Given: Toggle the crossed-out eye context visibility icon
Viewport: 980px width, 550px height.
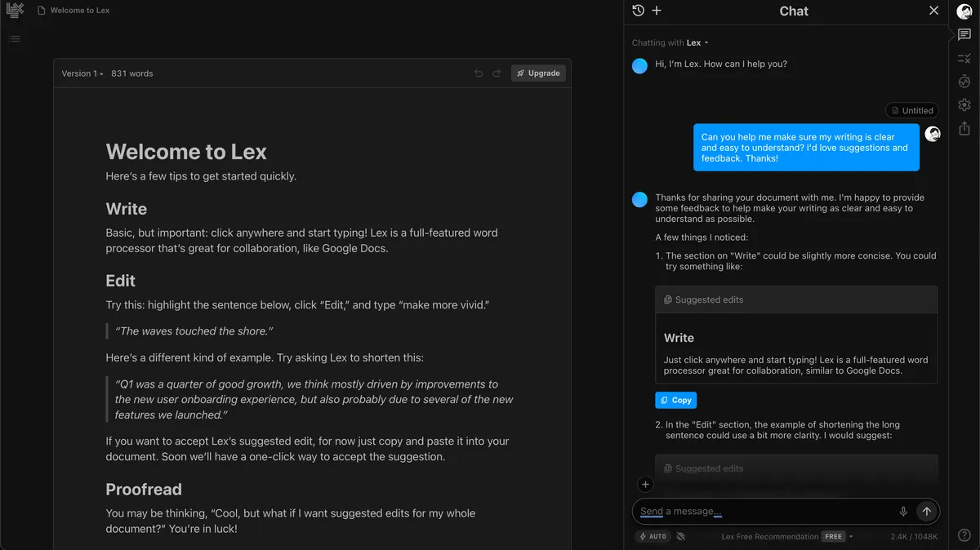Looking at the screenshot, I should click(x=681, y=536).
